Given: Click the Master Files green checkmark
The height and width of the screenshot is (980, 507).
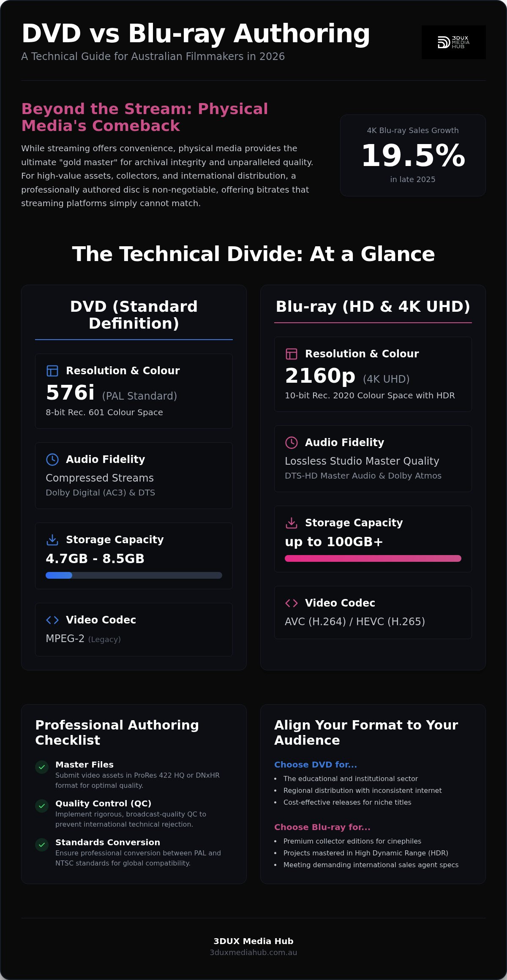Looking at the screenshot, I should (x=42, y=767).
